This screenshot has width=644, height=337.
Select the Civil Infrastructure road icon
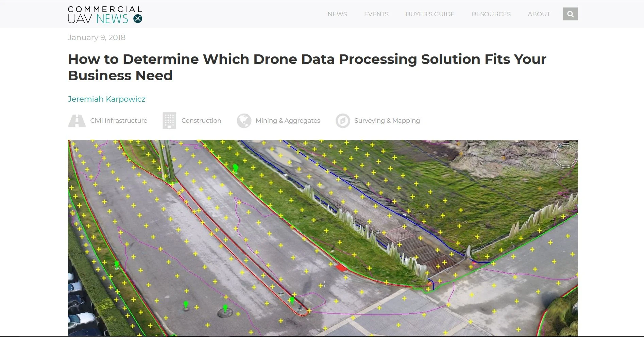point(77,121)
